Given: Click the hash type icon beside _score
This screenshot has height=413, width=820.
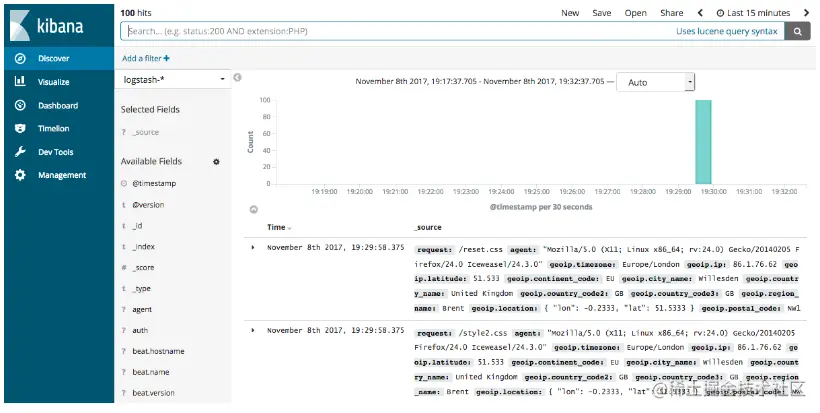Looking at the screenshot, I should tap(124, 268).
